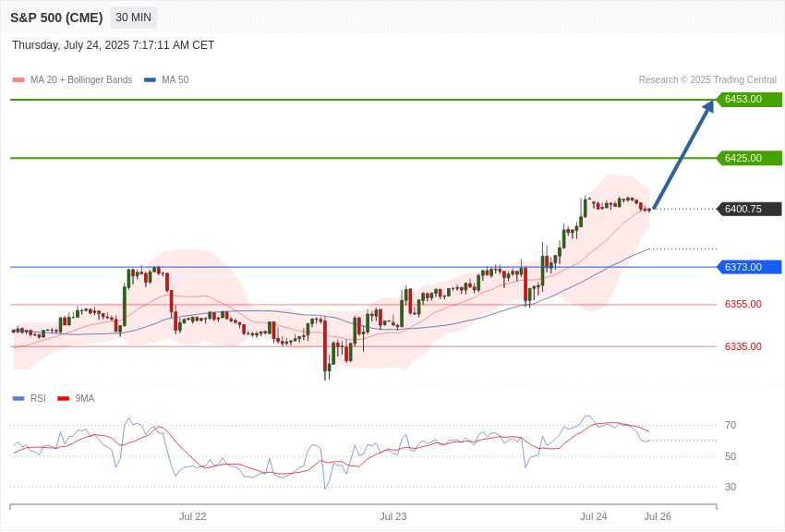
Task: Click the Jul 26 date axis label
Action: click(658, 517)
